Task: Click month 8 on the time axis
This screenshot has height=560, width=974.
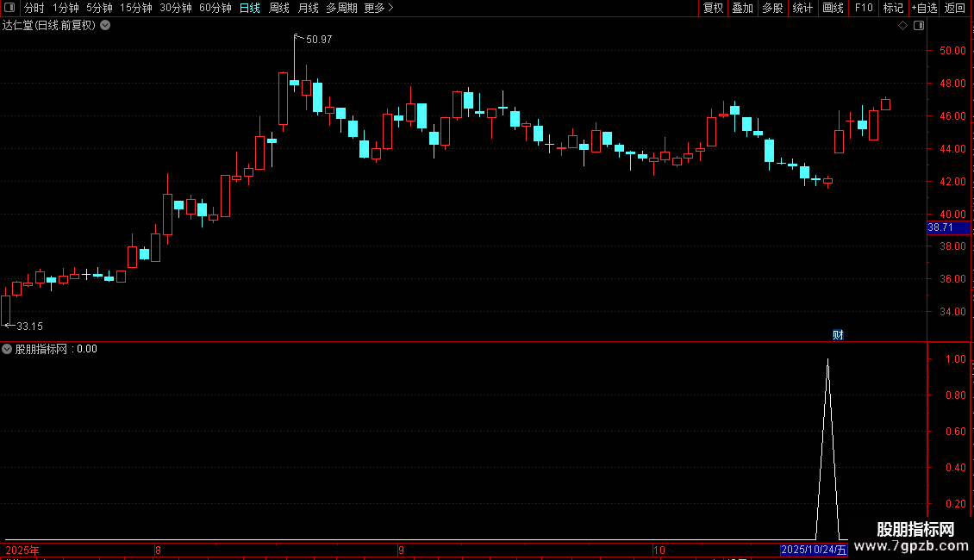Action: [x=158, y=550]
